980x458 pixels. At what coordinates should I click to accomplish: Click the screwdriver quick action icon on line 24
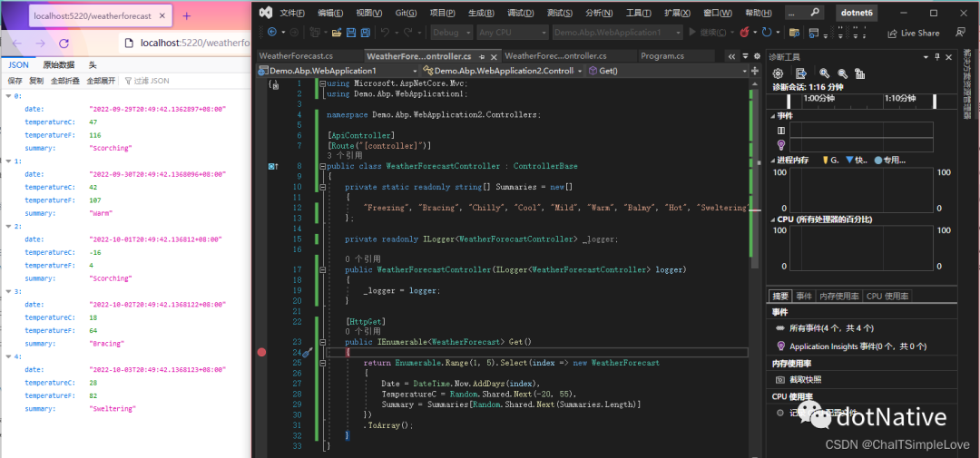tap(307, 353)
